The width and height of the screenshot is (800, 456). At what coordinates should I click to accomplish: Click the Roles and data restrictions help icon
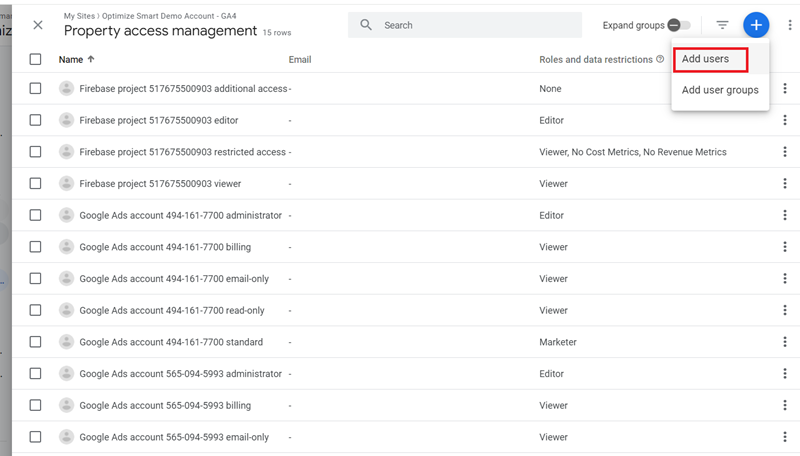pos(660,59)
